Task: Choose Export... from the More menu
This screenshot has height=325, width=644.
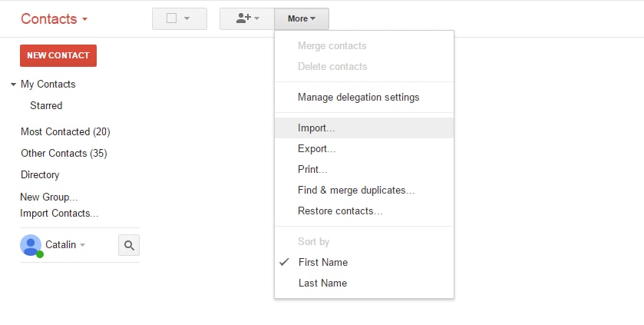Action: click(316, 149)
